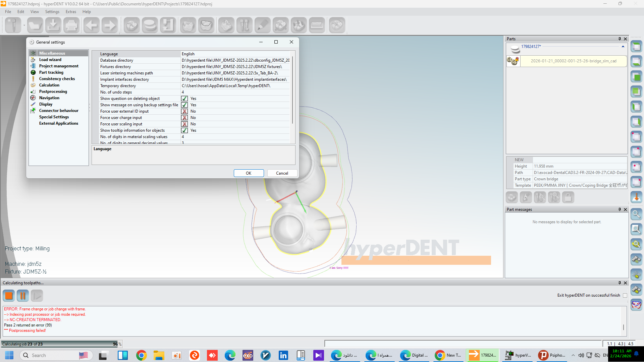The width and height of the screenshot is (644, 362).
Task: Click the yellow magnifier zoom icon
Action: point(636,244)
